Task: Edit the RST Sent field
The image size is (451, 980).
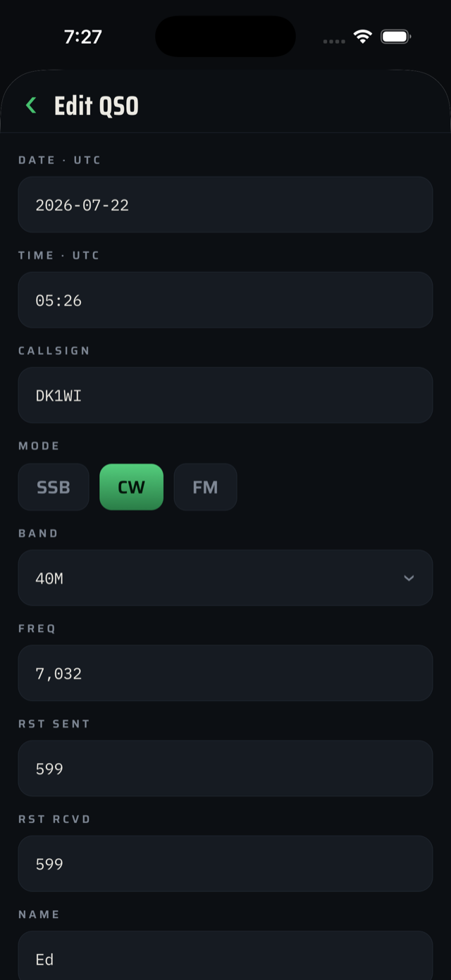Action: click(225, 769)
